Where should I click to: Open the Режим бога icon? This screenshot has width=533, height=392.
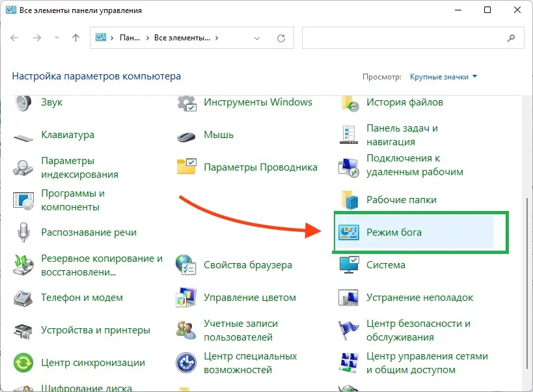point(349,233)
